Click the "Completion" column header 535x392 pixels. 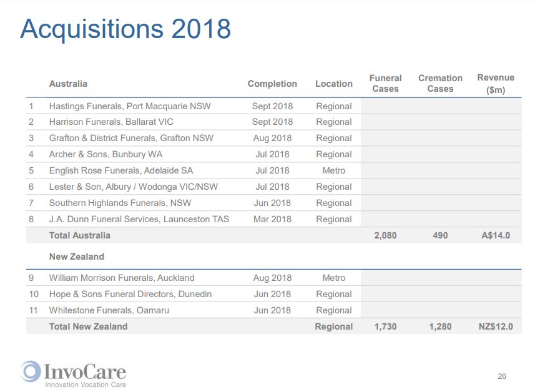click(x=272, y=84)
